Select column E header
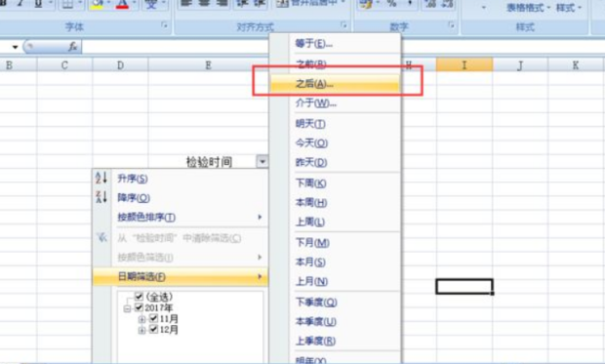The height and width of the screenshot is (364, 605). [x=208, y=64]
